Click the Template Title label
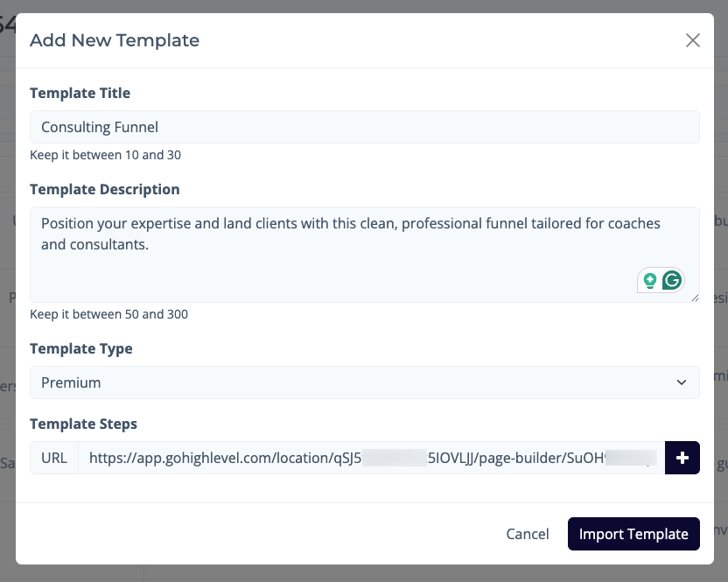Screen dimensions: 728x582 click(x=80, y=93)
